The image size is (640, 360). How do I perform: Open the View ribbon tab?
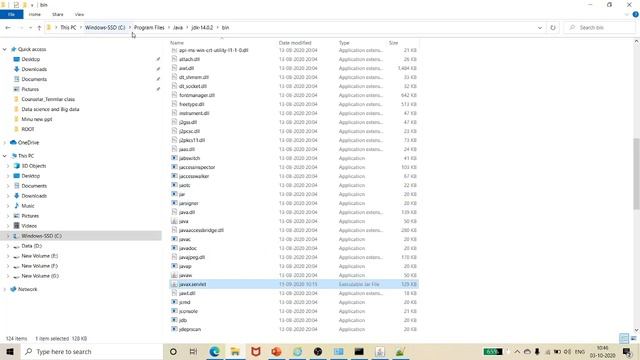[x=79, y=14]
